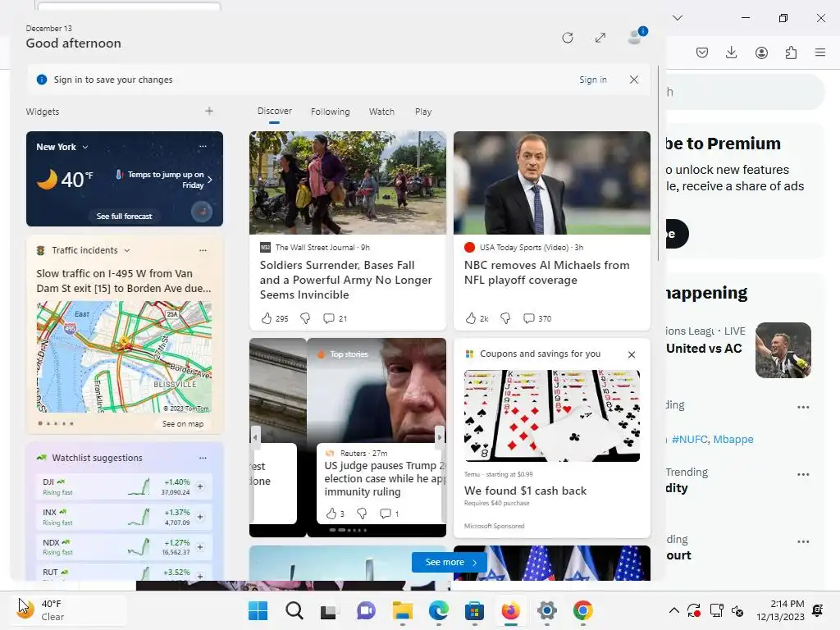Expand Traffic incidents dropdown
Viewport: 840px width, 630px height.
point(127,250)
